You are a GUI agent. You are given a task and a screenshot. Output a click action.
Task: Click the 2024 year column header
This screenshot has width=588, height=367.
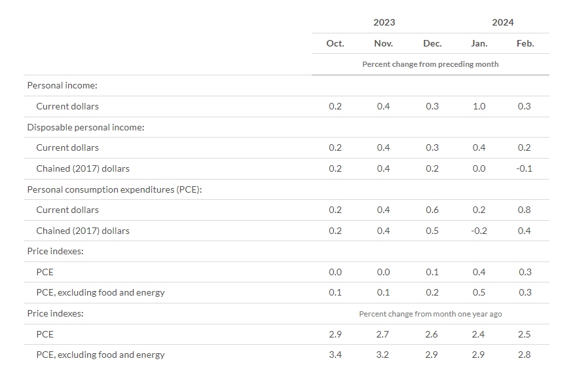click(502, 22)
